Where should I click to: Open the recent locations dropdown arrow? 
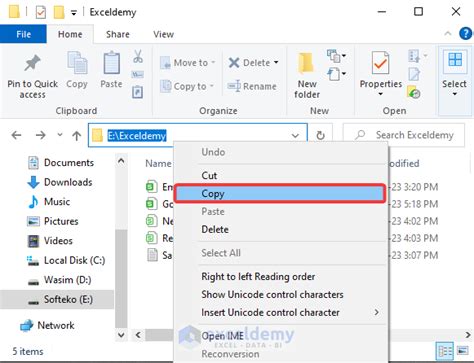[60, 135]
